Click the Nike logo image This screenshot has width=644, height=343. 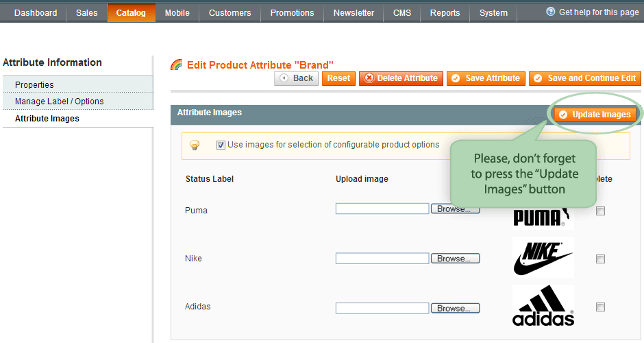coord(543,257)
